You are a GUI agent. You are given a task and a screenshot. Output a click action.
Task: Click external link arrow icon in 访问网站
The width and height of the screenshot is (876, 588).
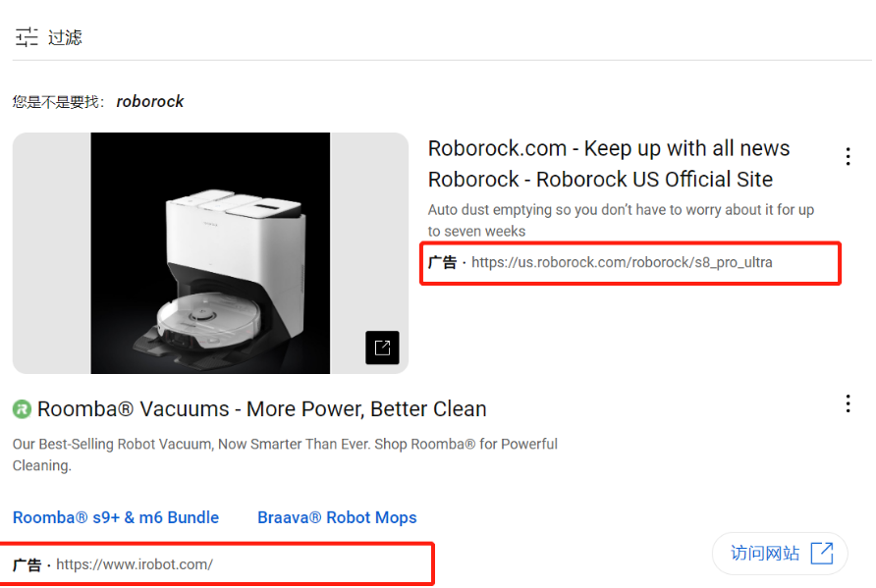coord(822,554)
